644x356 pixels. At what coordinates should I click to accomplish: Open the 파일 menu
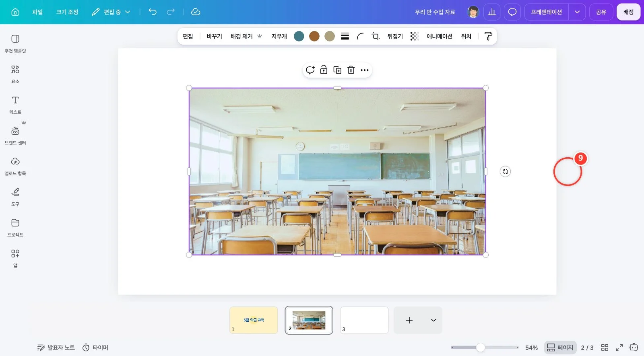click(37, 12)
